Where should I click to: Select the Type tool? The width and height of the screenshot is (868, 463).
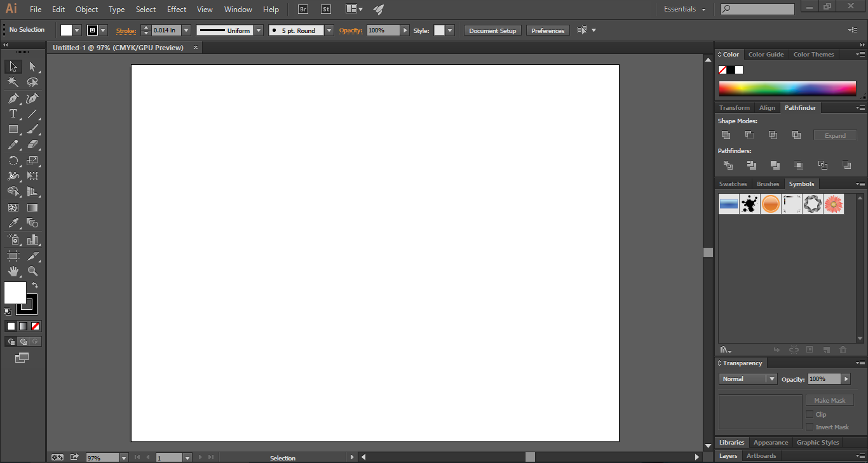pos(13,114)
